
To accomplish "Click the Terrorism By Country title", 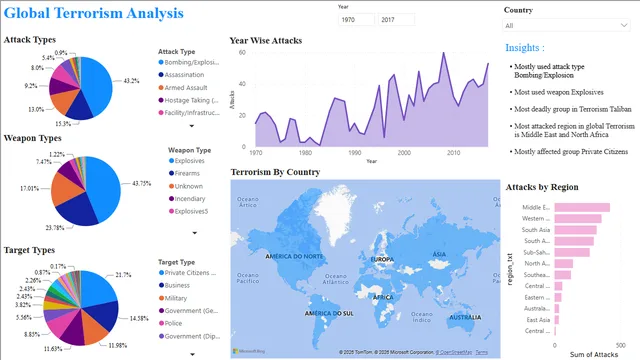I will click(275, 172).
